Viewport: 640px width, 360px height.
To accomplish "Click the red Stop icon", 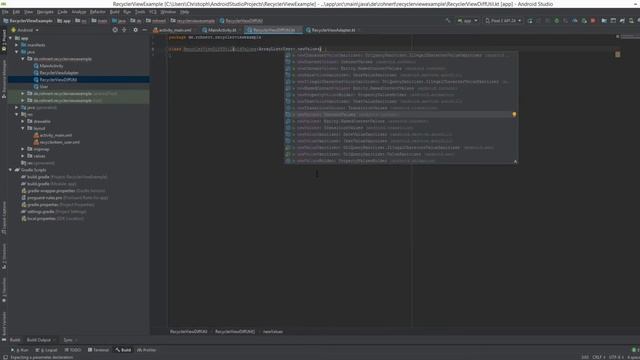I will coord(593,20).
